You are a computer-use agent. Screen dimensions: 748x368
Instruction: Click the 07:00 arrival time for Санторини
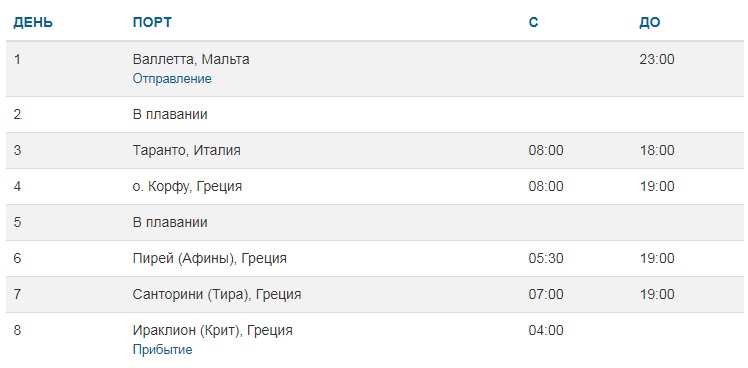pyautogui.click(x=546, y=294)
